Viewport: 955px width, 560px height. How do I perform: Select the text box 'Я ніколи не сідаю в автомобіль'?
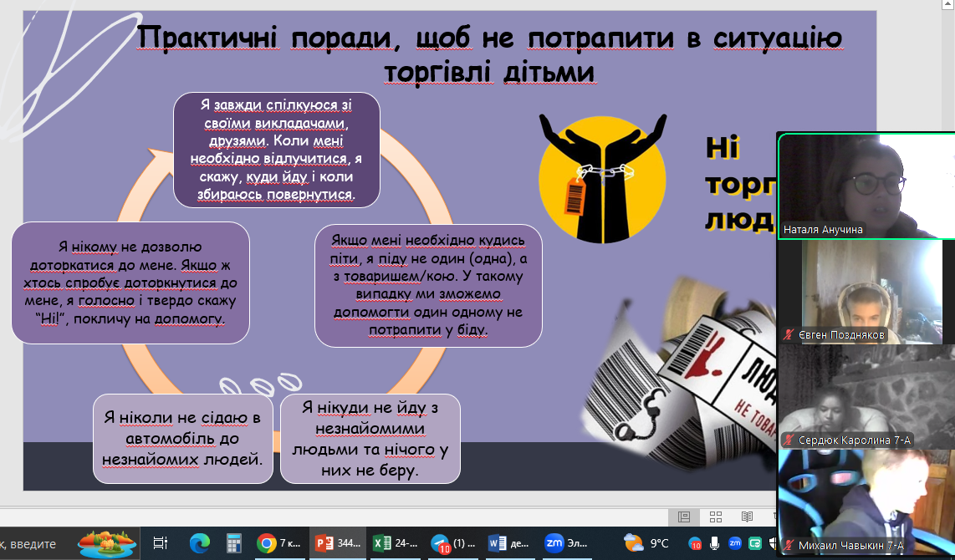tap(182, 438)
